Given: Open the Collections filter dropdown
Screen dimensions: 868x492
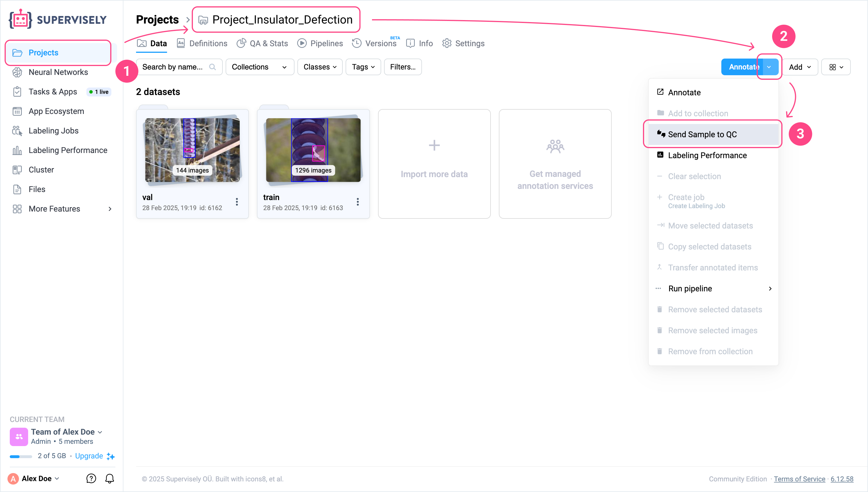Looking at the screenshot, I should click(259, 67).
